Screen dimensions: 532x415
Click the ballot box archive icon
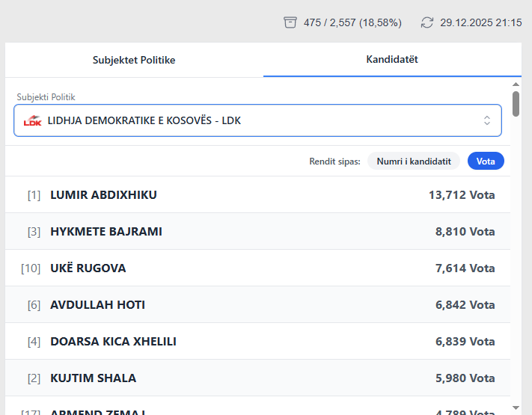(x=290, y=22)
